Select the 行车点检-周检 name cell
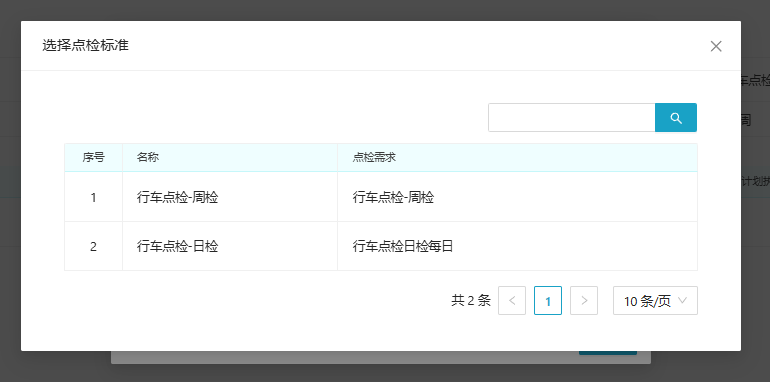770x382 pixels. pos(230,197)
